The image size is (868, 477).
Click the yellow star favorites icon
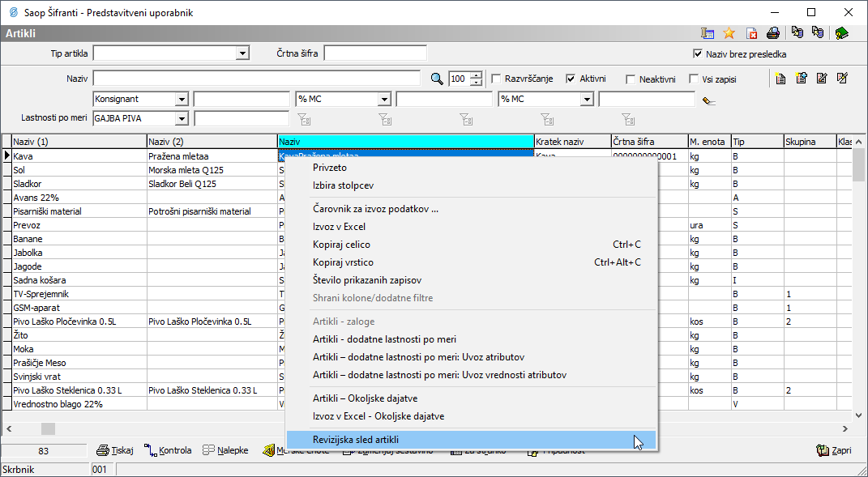tap(729, 33)
